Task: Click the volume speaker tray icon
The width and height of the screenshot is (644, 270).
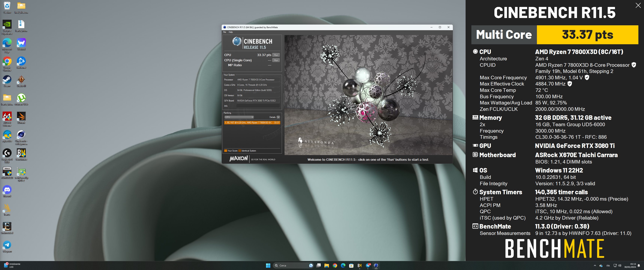Action: 619,265
